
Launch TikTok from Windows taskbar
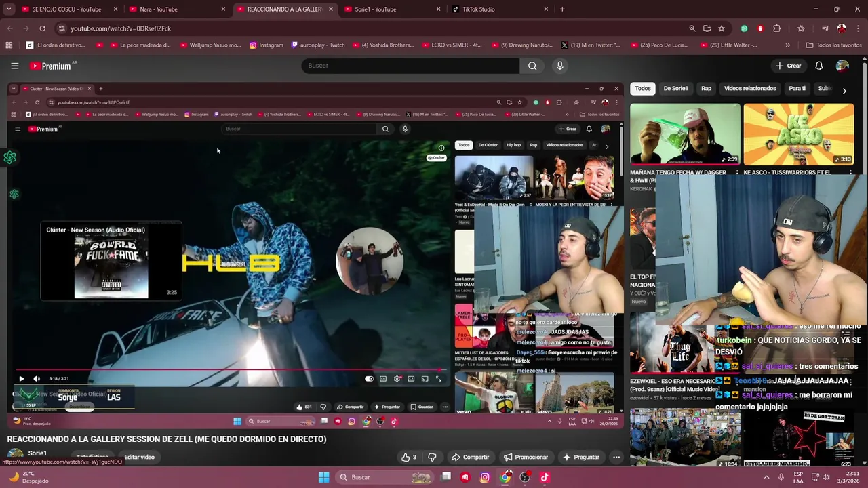coord(545,477)
